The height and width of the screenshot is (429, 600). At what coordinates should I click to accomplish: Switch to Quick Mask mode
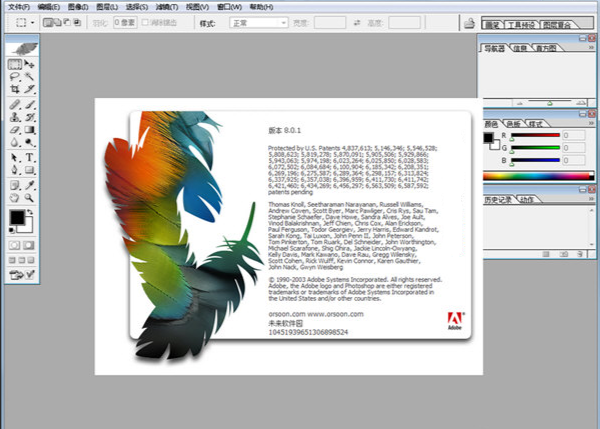(x=28, y=245)
